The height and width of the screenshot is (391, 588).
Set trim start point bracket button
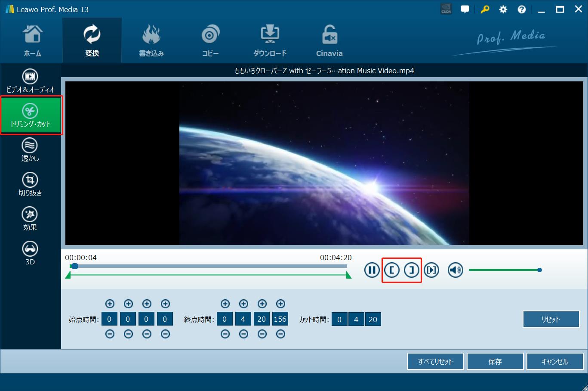(391, 270)
